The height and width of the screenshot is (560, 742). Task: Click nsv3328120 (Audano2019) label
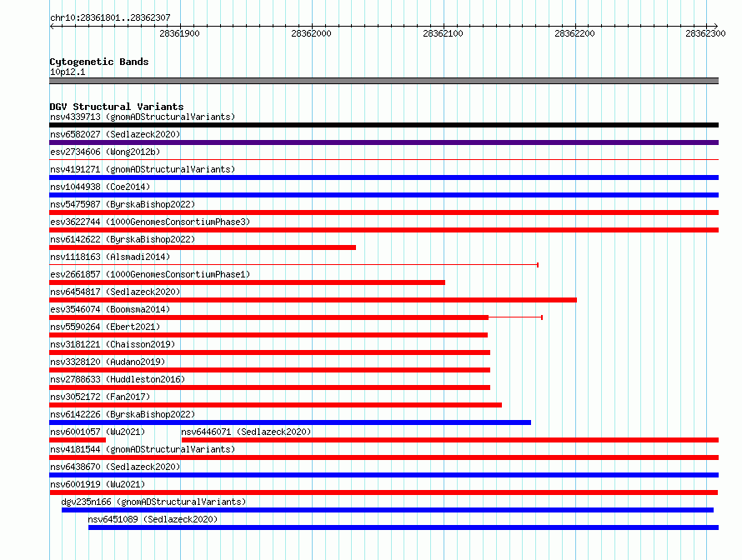click(108, 362)
